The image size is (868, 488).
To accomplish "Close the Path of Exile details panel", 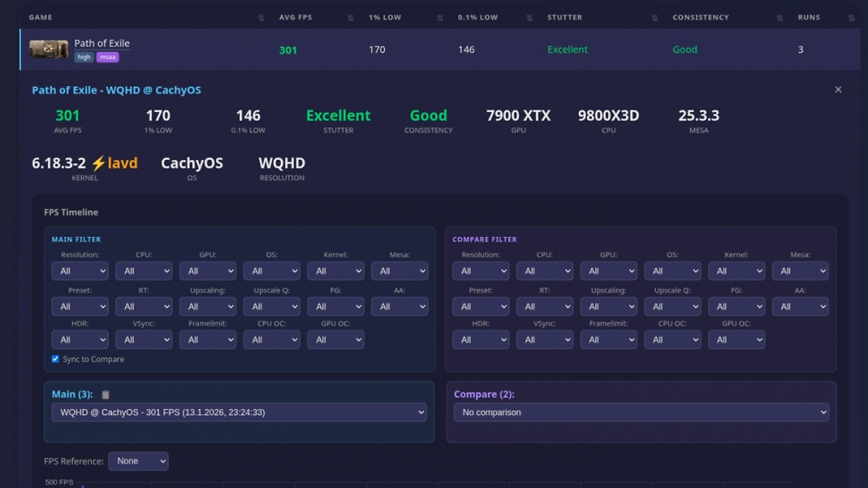I will pos(838,89).
